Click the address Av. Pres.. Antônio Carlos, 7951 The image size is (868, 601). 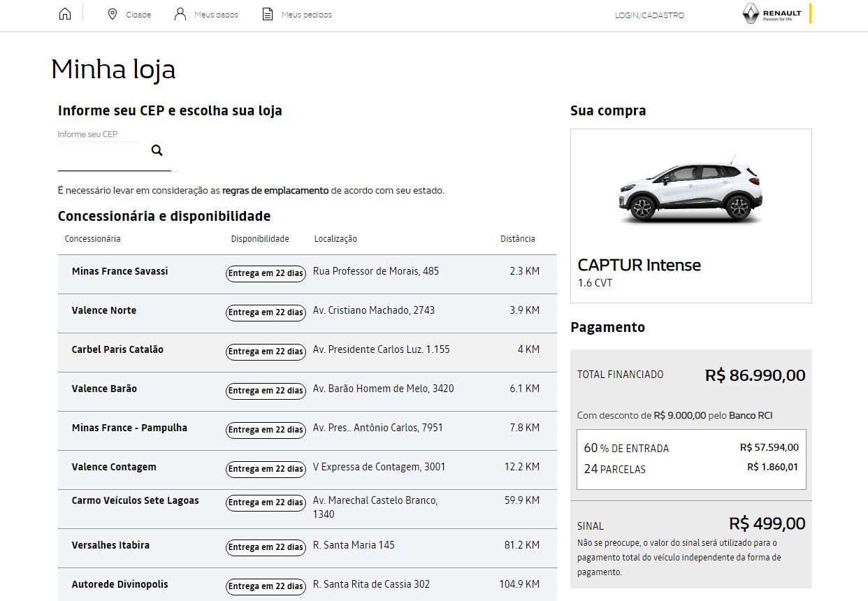tap(378, 428)
